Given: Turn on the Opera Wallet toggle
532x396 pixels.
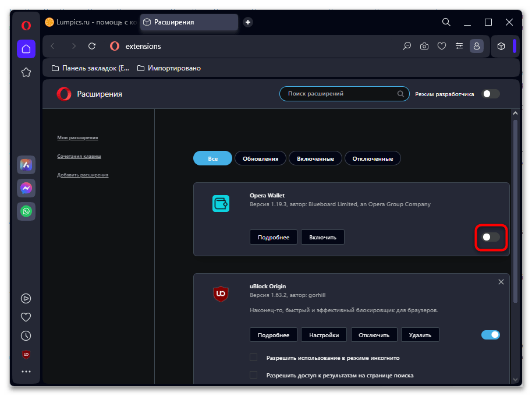Looking at the screenshot, I should (491, 237).
